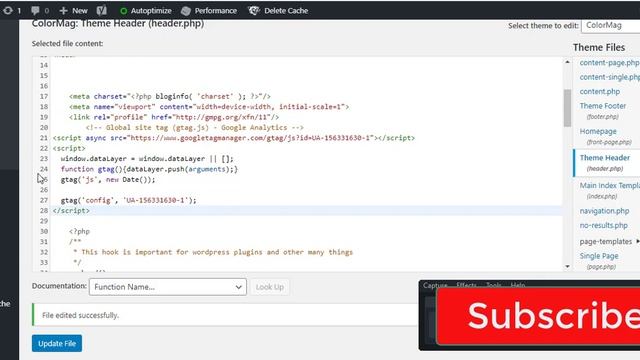The height and width of the screenshot is (360, 640).
Task: Open the Function Name documentation dropdown
Action: pyautogui.click(x=168, y=287)
